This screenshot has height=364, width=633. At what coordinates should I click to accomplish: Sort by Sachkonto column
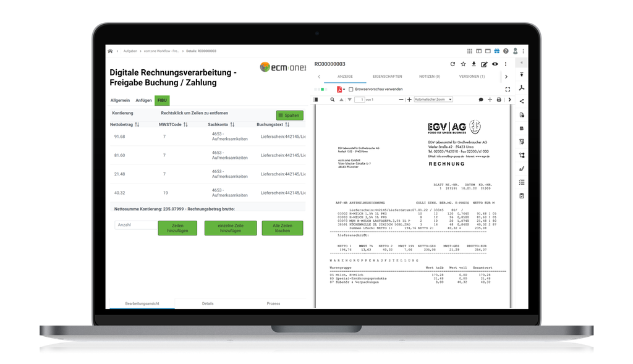pyautogui.click(x=232, y=125)
